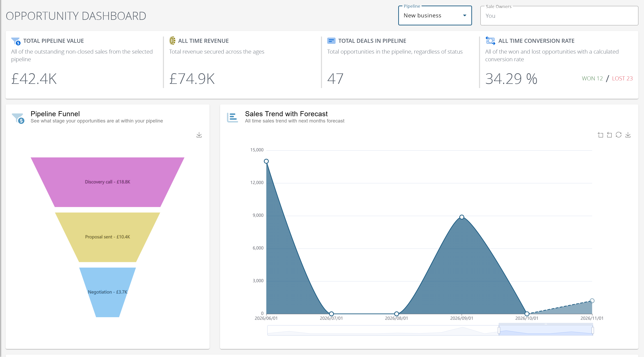Click the Total Pipeline Value funnel icon
The height and width of the screenshot is (357, 644).
(16, 41)
